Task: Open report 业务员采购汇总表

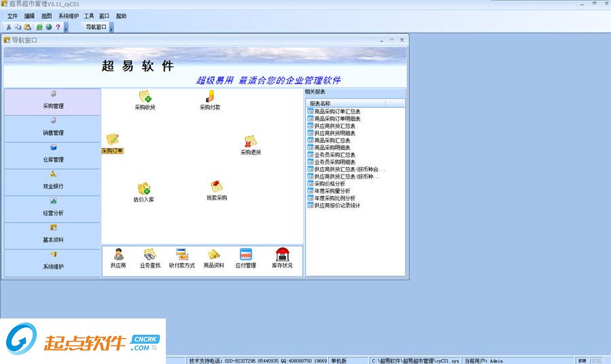Action: (332, 155)
